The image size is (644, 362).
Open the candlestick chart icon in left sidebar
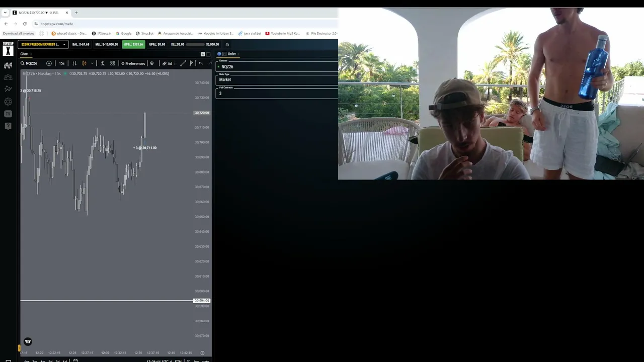(x=8, y=65)
